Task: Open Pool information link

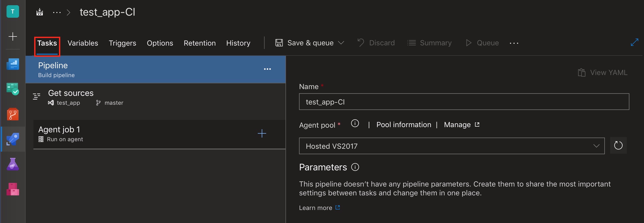Action: pos(404,125)
